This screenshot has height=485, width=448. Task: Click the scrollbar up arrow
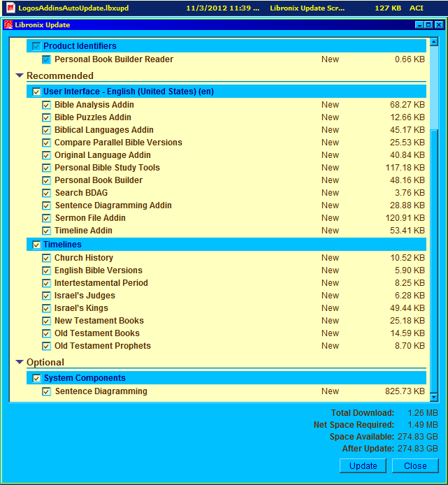(x=434, y=42)
